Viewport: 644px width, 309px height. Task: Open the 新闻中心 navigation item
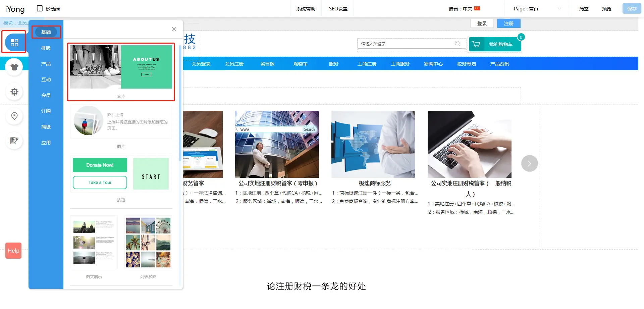(433, 64)
